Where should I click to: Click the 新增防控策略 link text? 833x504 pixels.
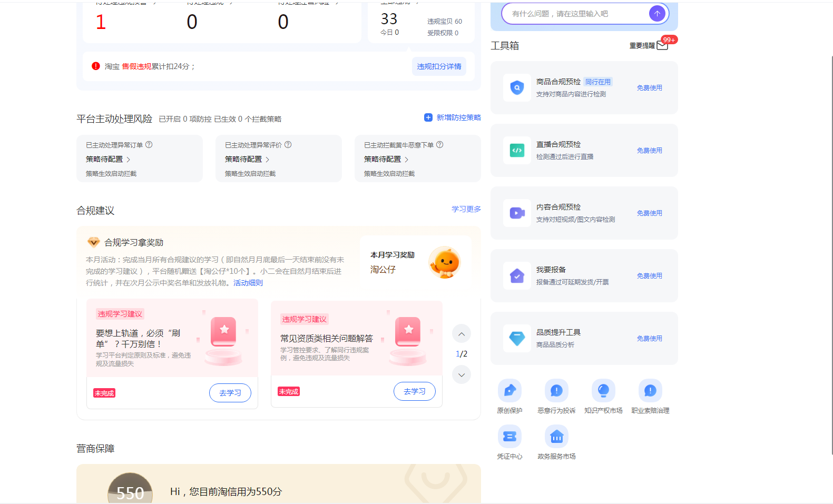459,117
